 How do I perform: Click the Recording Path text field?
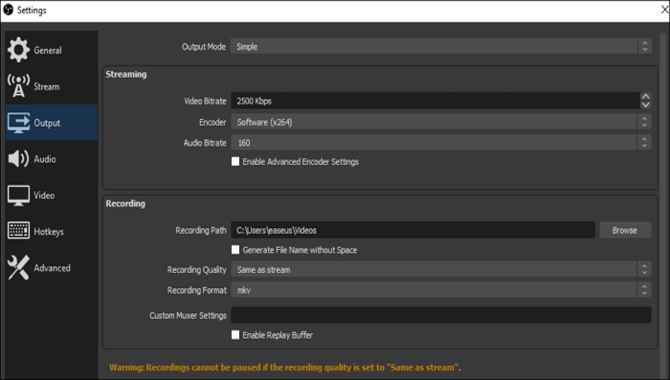(x=413, y=230)
